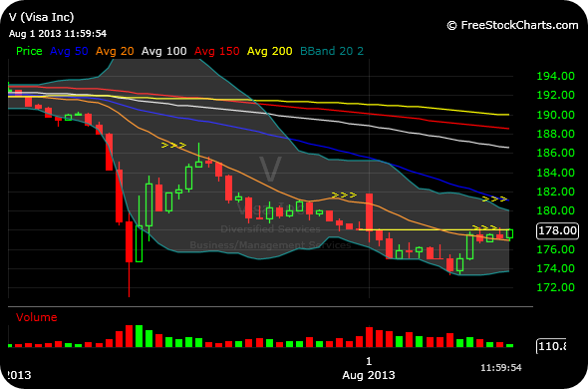
Task: Select the white Avg 100 legend label
Action: (x=163, y=51)
